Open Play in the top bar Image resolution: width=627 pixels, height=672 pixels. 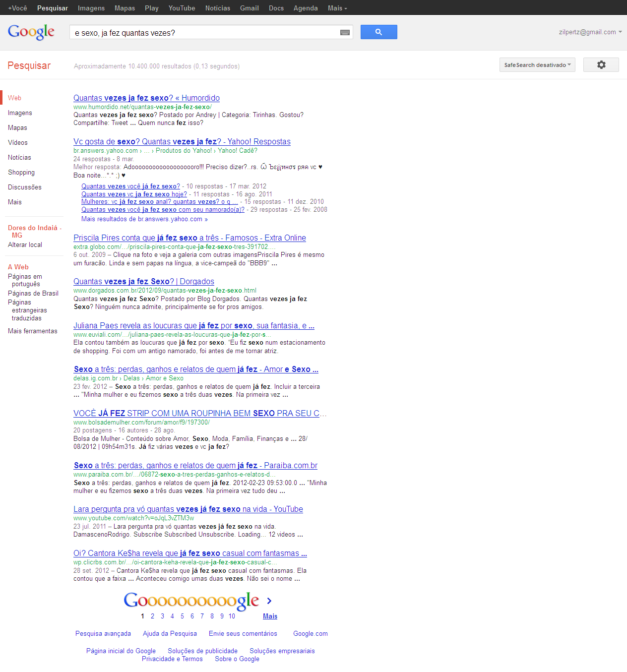(152, 8)
